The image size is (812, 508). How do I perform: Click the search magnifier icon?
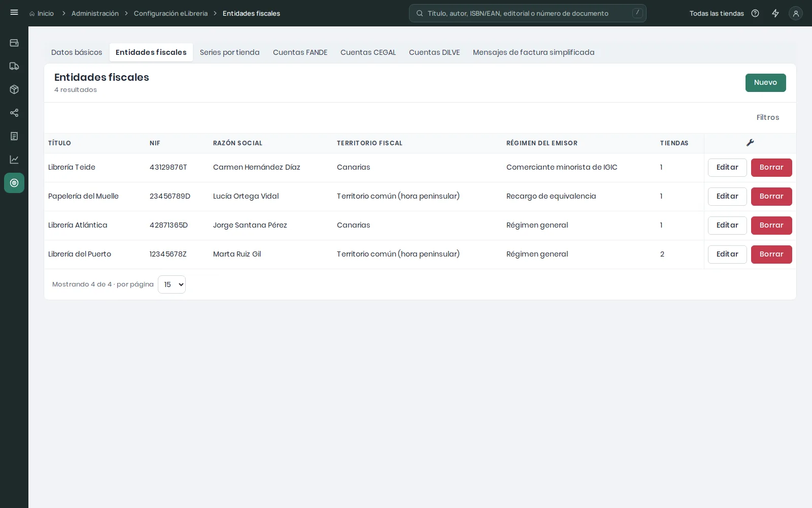click(x=420, y=13)
